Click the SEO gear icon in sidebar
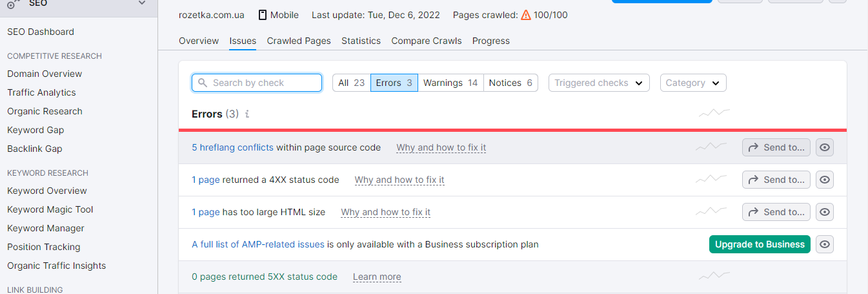Image resolution: width=868 pixels, height=294 pixels. point(14,4)
